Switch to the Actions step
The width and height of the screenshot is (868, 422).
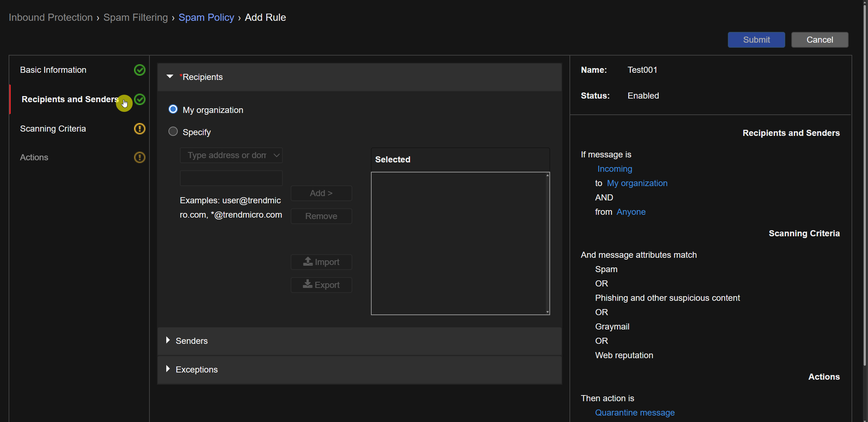point(34,157)
